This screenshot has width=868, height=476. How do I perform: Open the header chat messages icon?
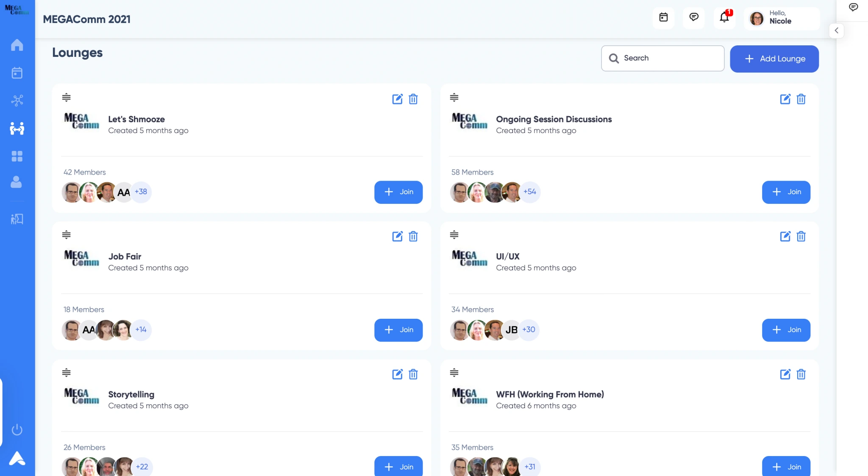pyautogui.click(x=694, y=17)
